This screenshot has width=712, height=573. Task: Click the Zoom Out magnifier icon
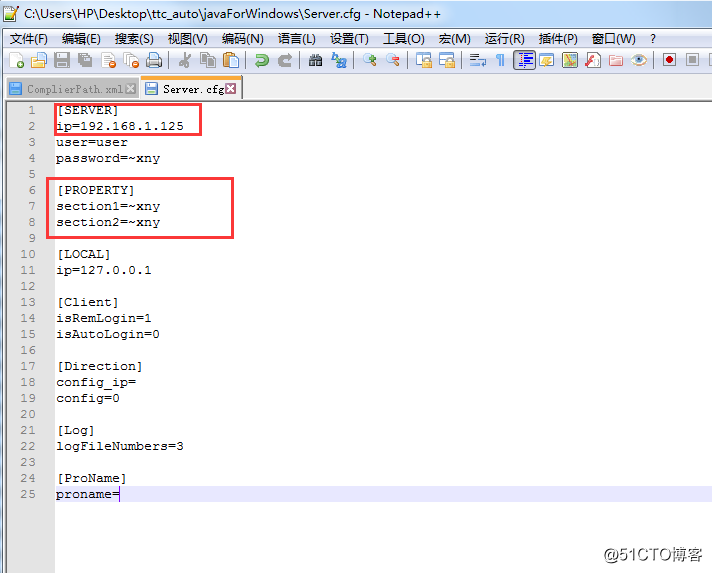click(x=393, y=60)
